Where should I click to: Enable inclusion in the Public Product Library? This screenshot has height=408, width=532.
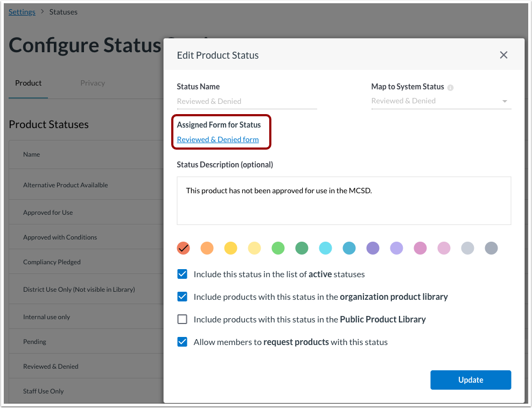182,319
